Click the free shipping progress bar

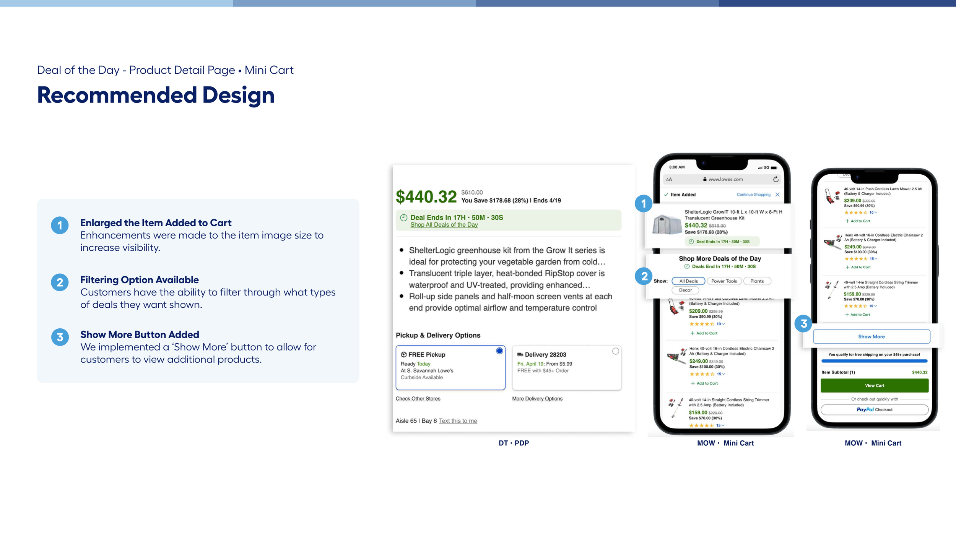pos(874,361)
